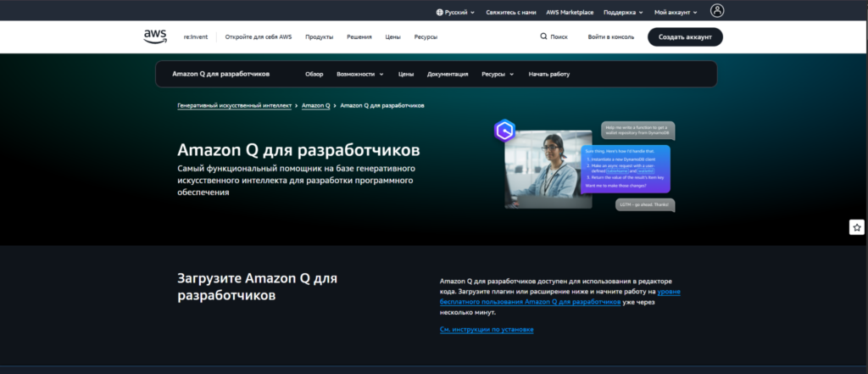
Task: Open the Продукты menu
Action: tap(320, 37)
